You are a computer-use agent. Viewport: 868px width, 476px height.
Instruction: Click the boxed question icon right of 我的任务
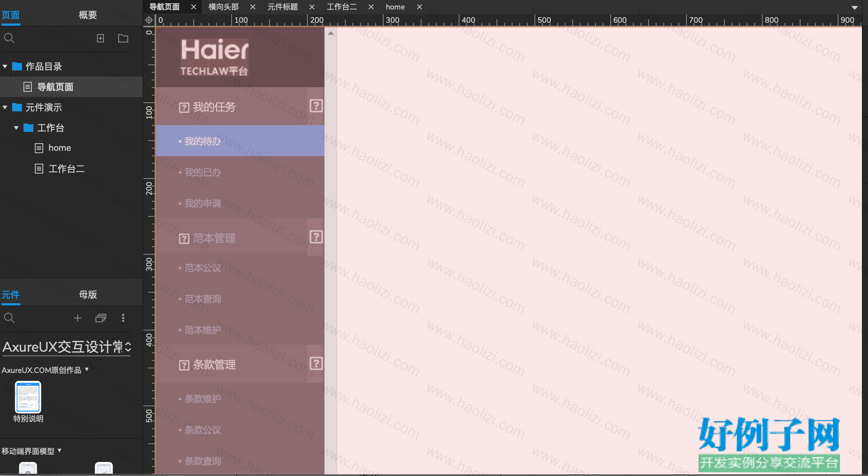click(x=316, y=106)
